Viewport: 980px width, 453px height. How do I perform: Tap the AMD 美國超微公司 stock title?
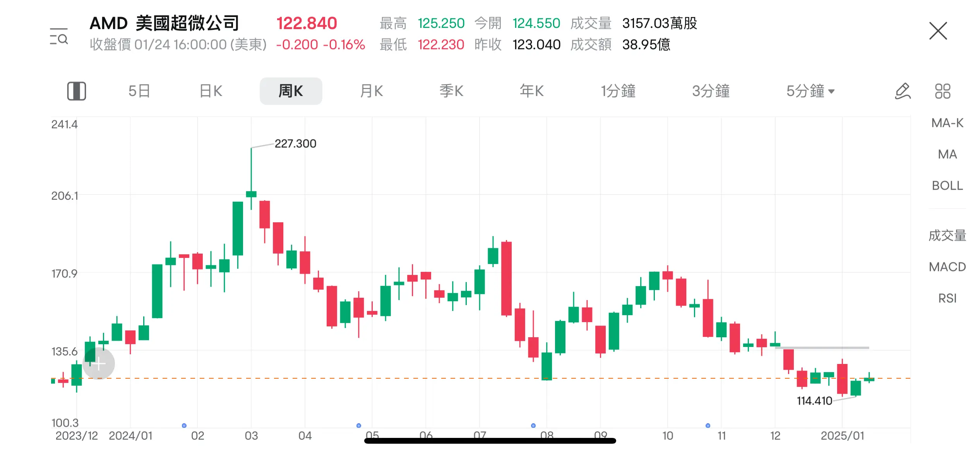coord(164,23)
